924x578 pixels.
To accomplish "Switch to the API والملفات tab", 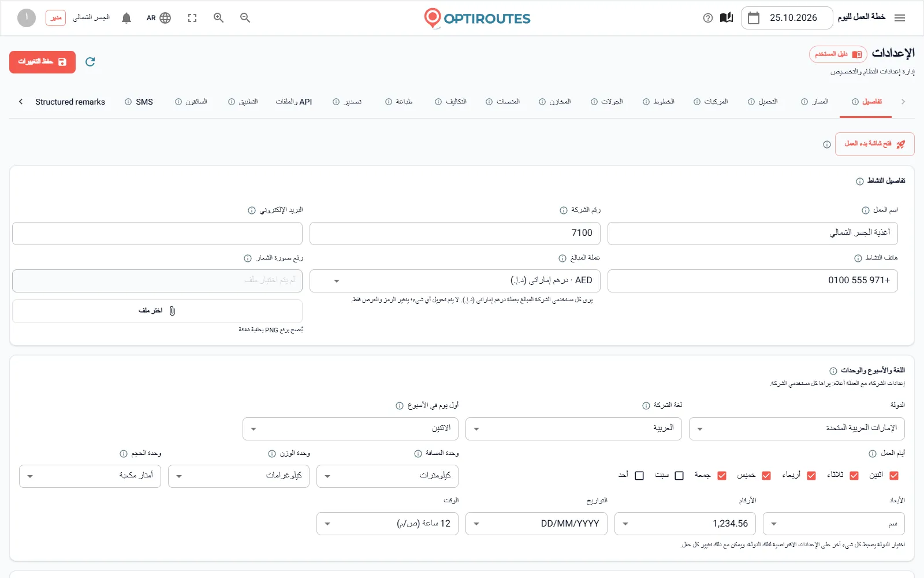I will (294, 102).
